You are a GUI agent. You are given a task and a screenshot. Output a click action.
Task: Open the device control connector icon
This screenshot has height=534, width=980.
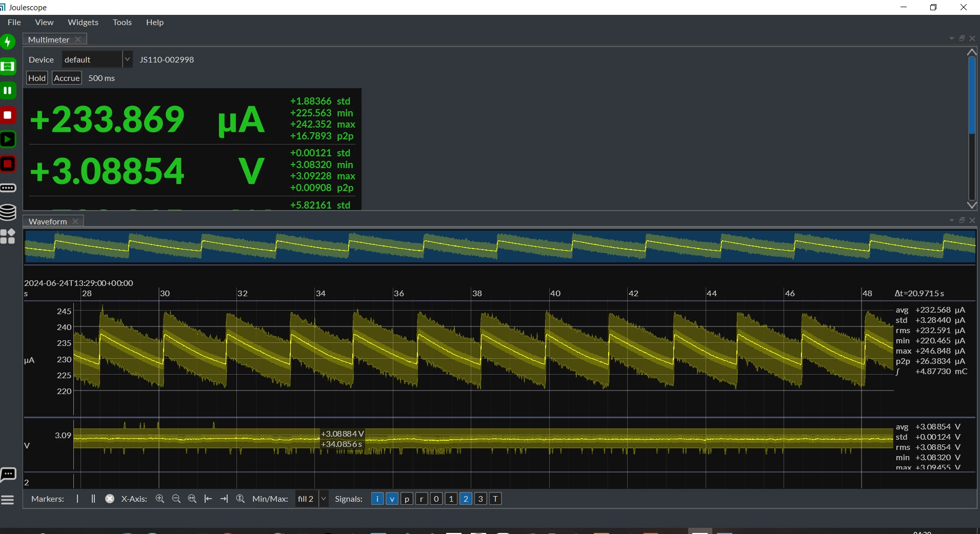pyautogui.click(x=8, y=188)
